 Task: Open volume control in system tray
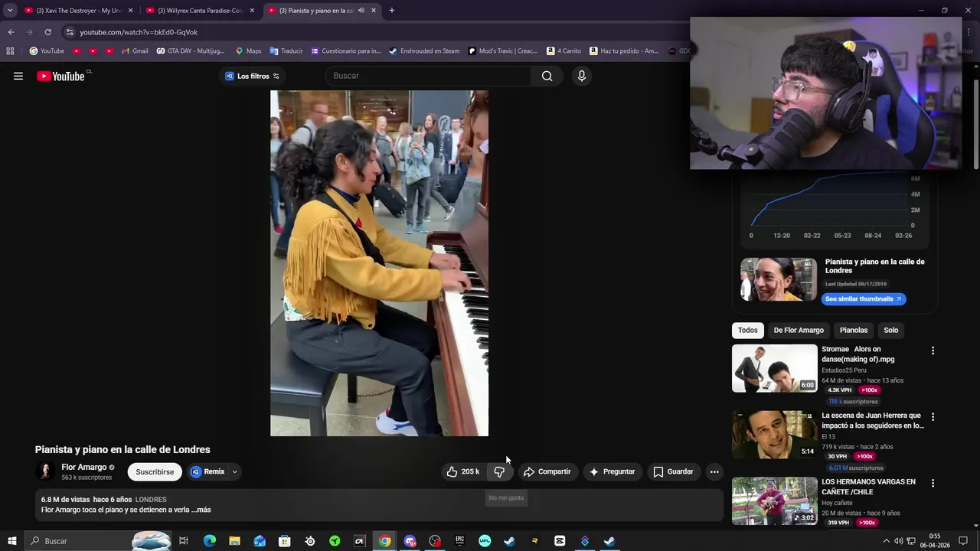point(899,541)
